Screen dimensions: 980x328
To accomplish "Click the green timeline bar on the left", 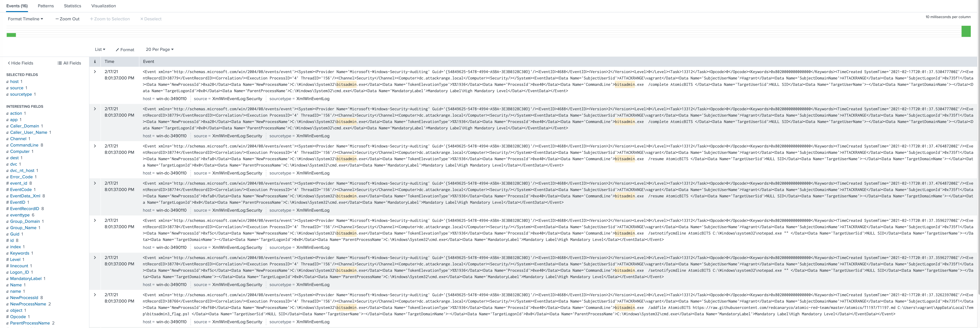I will click(x=11, y=35).
